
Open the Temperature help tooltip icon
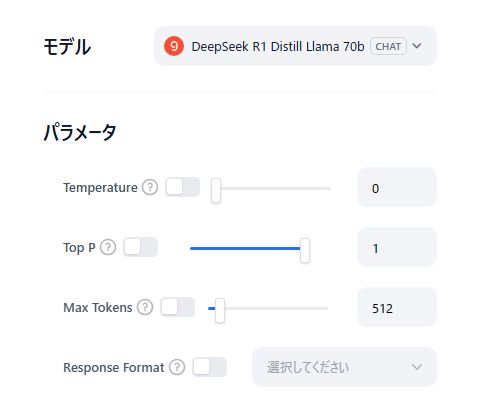tap(150, 187)
